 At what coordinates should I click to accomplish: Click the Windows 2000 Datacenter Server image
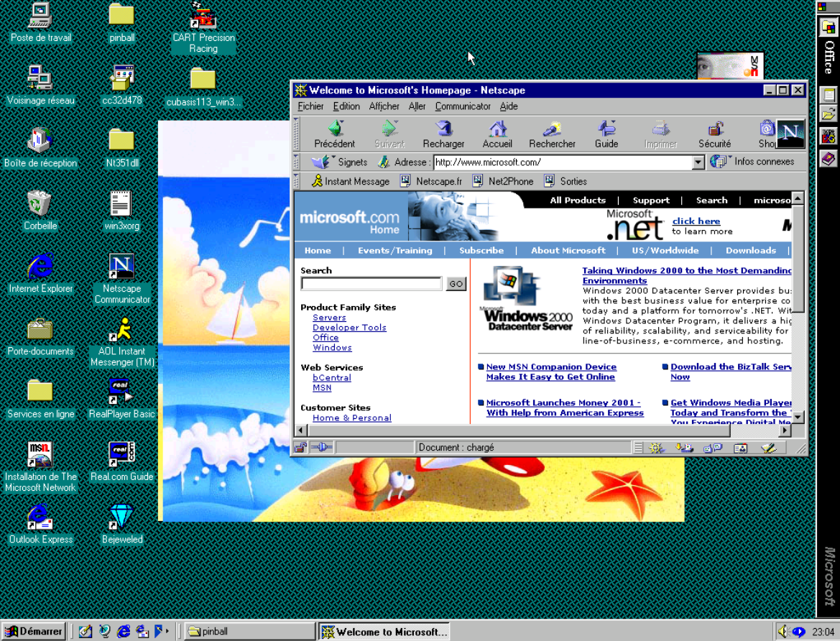pyautogui.click(x=527, y=299)
